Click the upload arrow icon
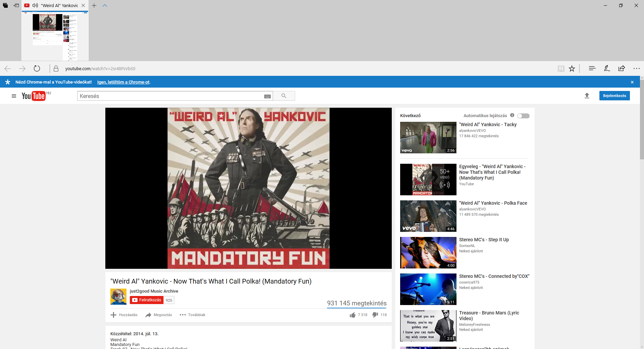 point(587,96)
